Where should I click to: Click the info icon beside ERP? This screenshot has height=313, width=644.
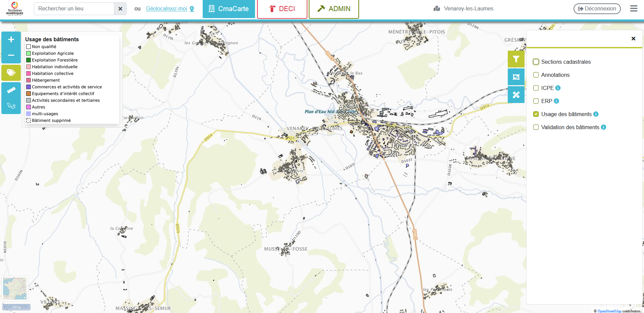pyautogui.click(x=556, y=101)
